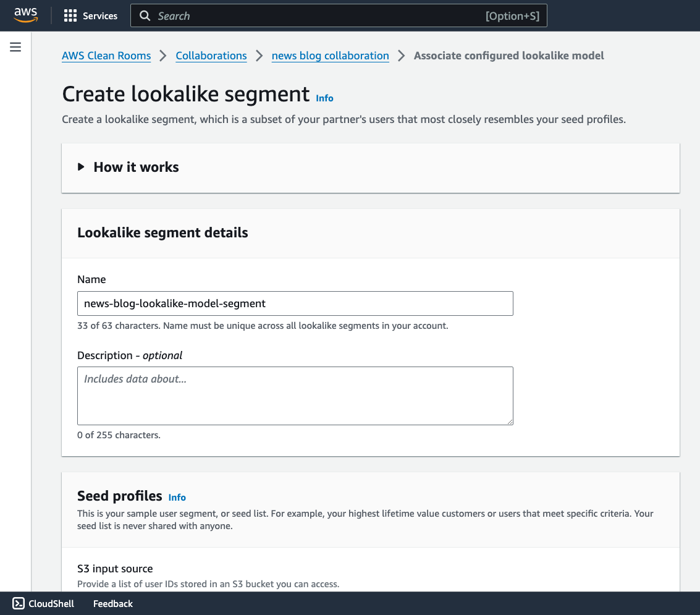Go to AWS Clean Rooms breadcrumb
Image resolution: width=700 pixels, height=615 pixels.
[106, 56]
